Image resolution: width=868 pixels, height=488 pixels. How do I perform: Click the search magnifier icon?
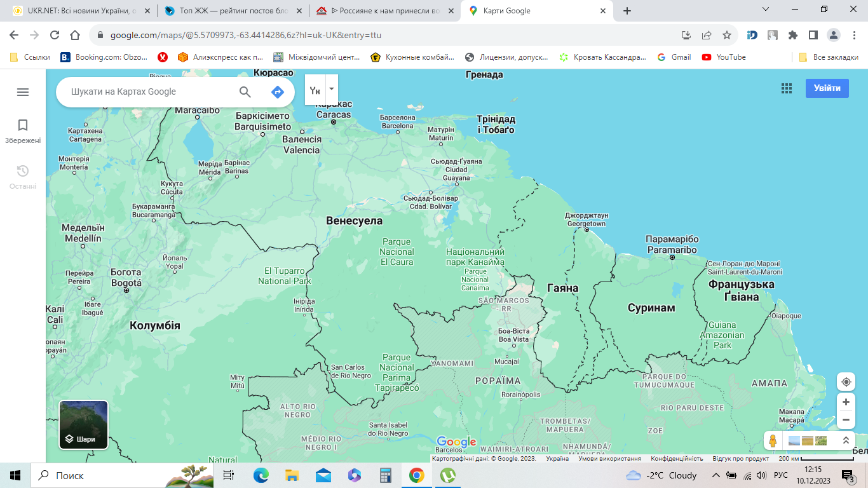pyautogui.click(x=245, y=92)
